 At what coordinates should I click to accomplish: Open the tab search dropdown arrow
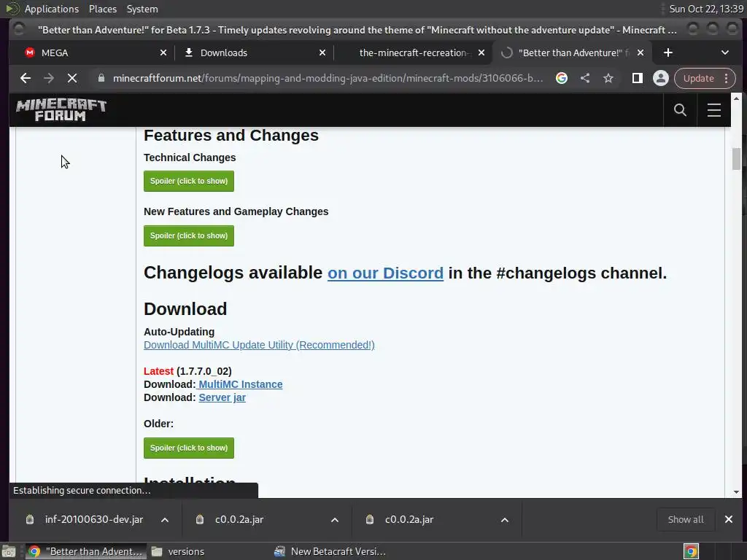click(x=725, y=52)
